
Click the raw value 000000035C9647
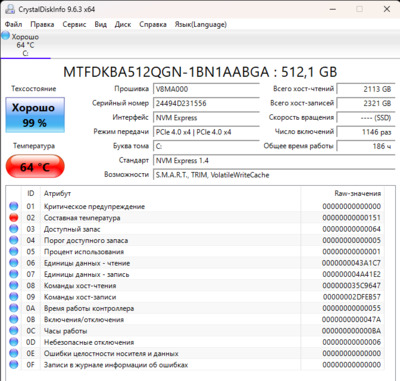[x=352, y=286]
